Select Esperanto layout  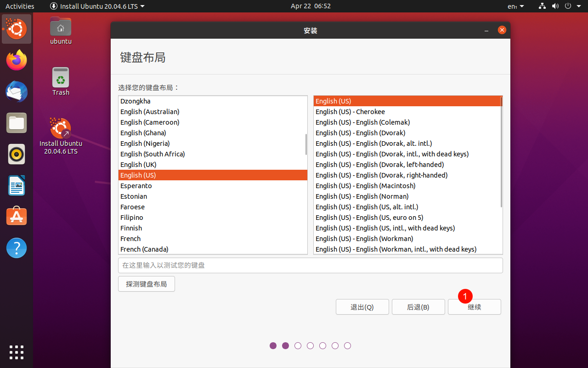coord(213,186)
